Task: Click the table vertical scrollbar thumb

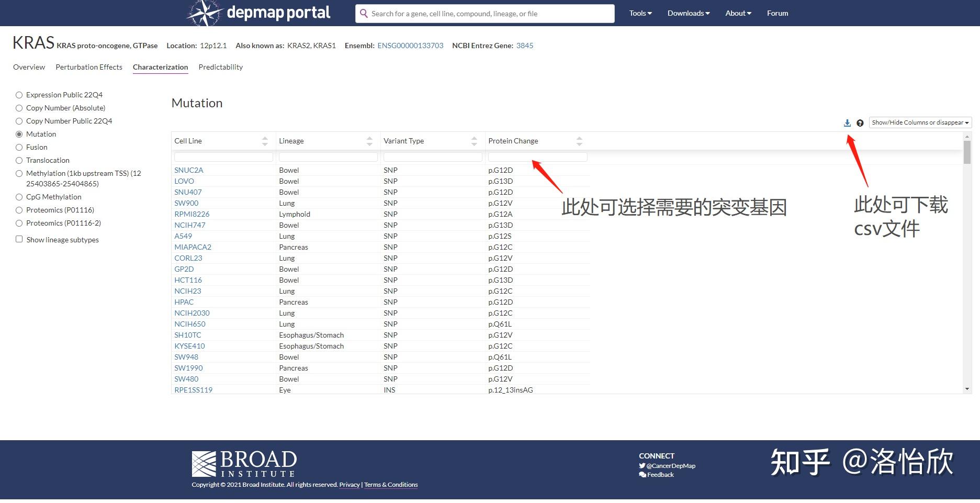Action: (x=967, y=152)
